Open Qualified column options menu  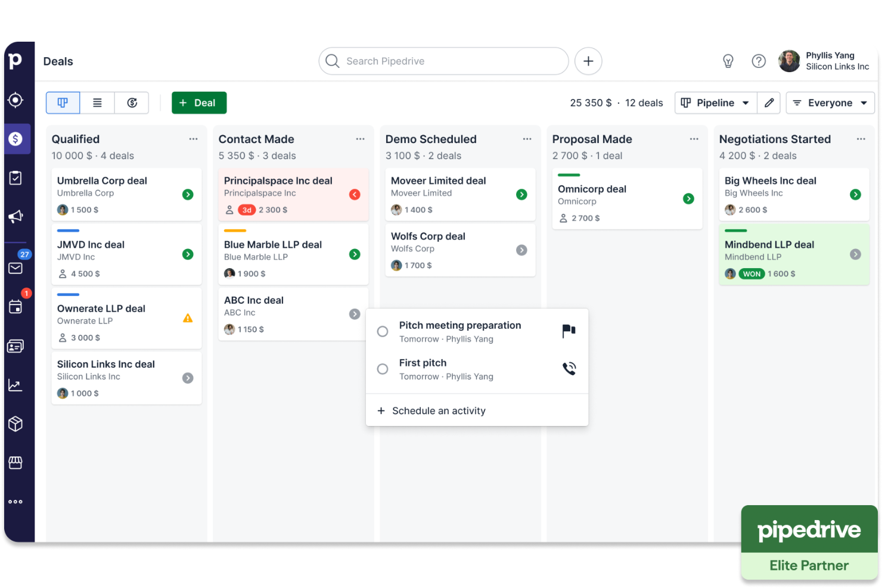tap(193, 139)
